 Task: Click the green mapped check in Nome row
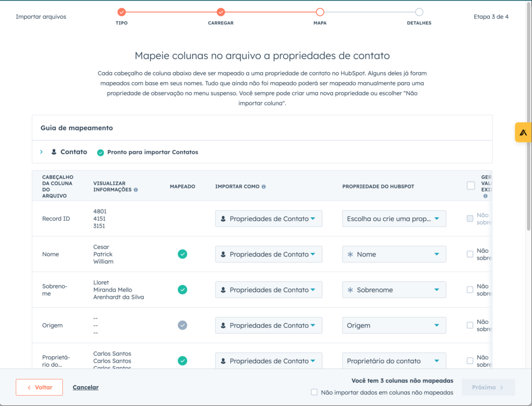tap(182, 254)
